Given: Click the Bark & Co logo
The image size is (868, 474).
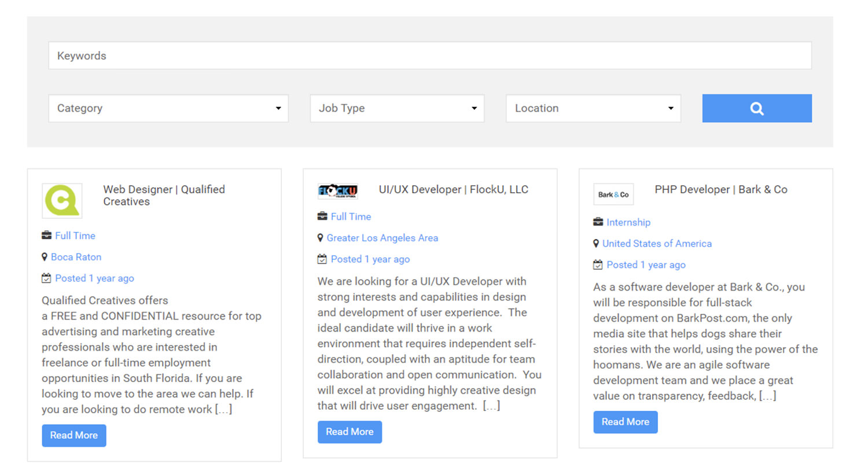Looking at the screenshot, I should 613,194.
